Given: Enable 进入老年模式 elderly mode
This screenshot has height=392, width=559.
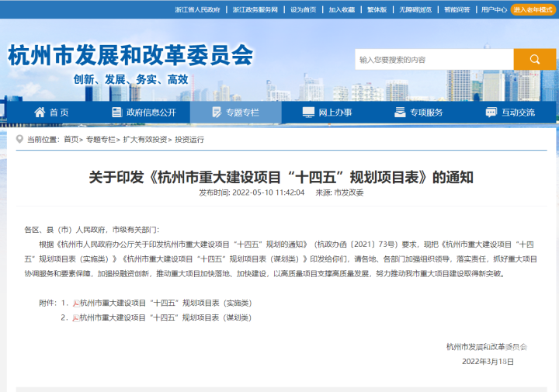Looking at the screenshot, I should pyautogui.click(x=533, y=9).
